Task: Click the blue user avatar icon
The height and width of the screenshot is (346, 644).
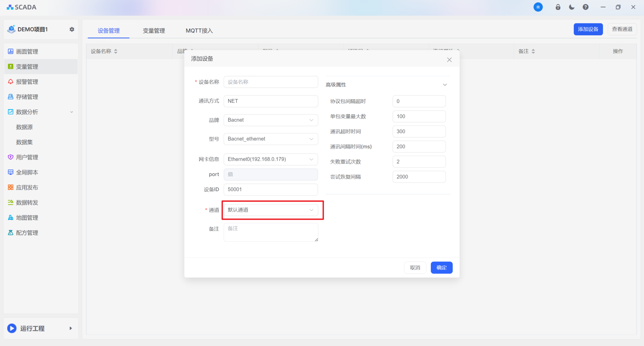Action: pyautogui.click(x=538, y=7)
